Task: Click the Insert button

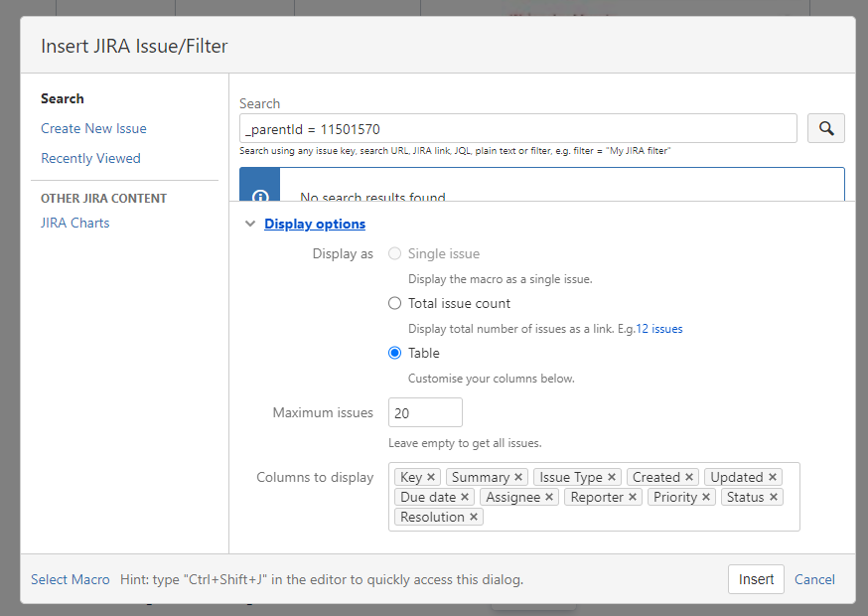Action: pos(756,579)
